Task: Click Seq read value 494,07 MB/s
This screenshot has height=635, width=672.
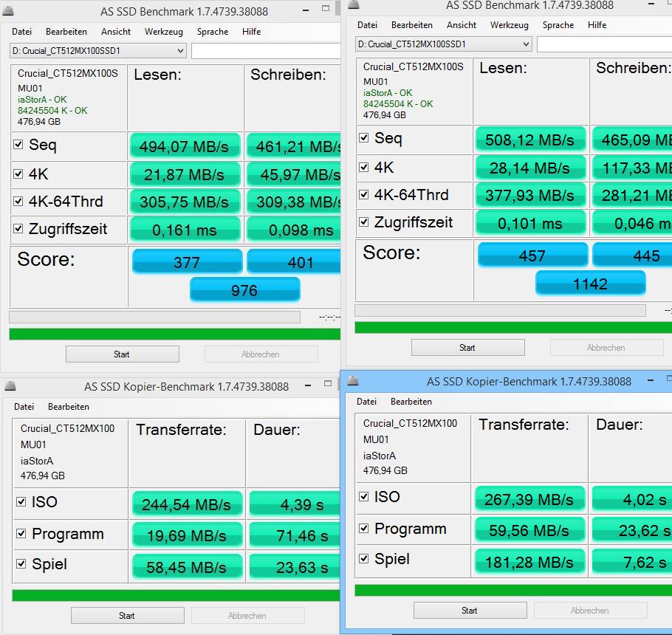Action: pos(185,146)
